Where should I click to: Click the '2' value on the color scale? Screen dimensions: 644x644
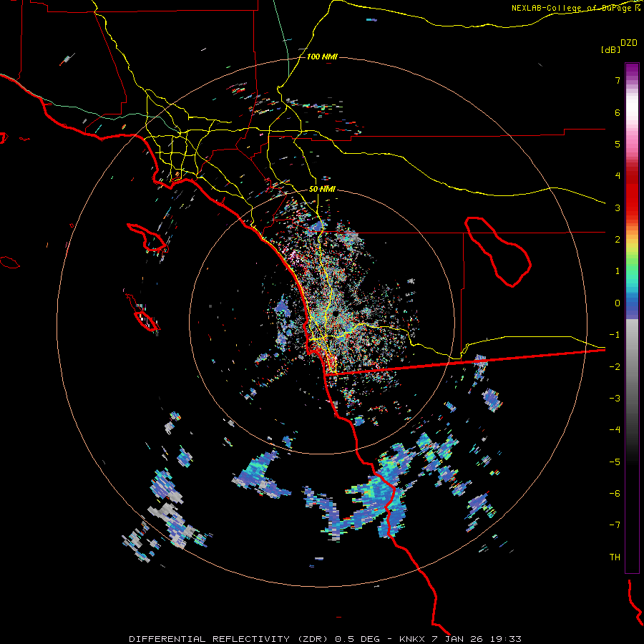618,240
